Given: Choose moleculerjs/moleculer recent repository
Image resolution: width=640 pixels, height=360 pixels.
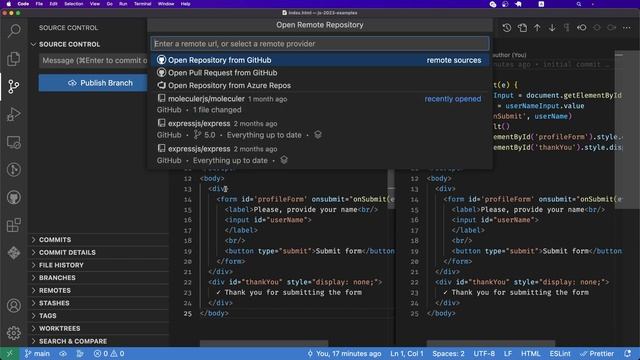Looking at the screenshot, I should click(320, 104).
